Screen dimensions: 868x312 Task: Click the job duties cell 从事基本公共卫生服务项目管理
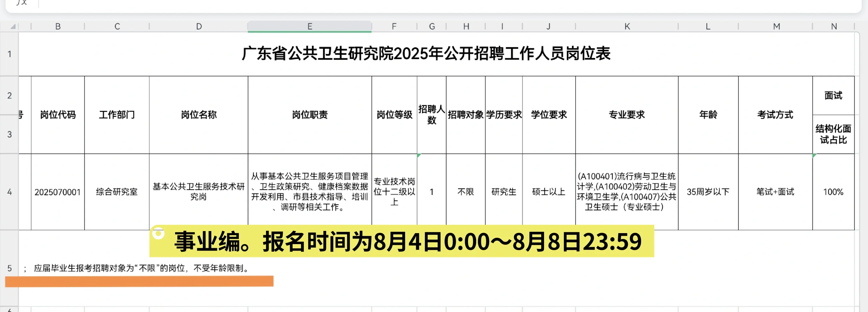click(x=310, y=192)
